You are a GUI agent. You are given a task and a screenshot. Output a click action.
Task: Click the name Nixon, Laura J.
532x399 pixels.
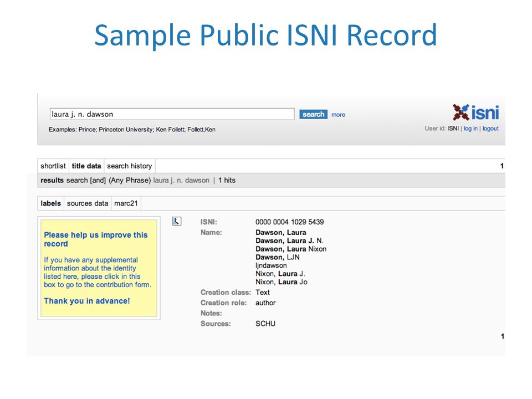[x=280, y=274]
